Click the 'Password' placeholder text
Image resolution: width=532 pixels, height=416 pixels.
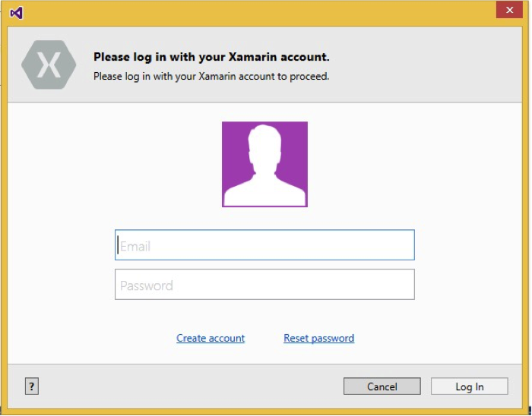click(x=147, y=285)
